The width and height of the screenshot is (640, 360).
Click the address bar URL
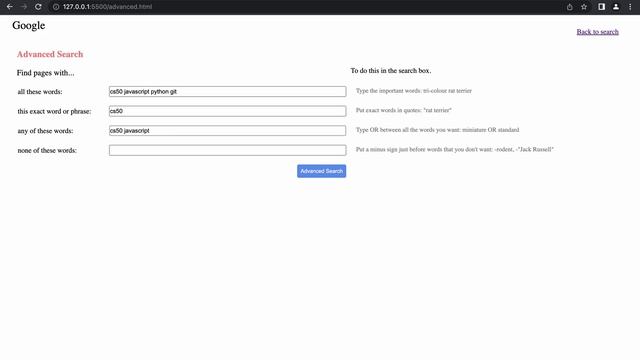(x=107, y=7)
